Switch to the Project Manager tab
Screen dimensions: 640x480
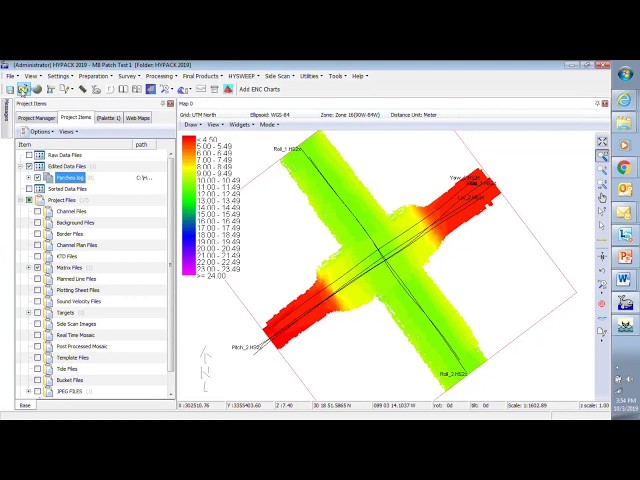36,118
